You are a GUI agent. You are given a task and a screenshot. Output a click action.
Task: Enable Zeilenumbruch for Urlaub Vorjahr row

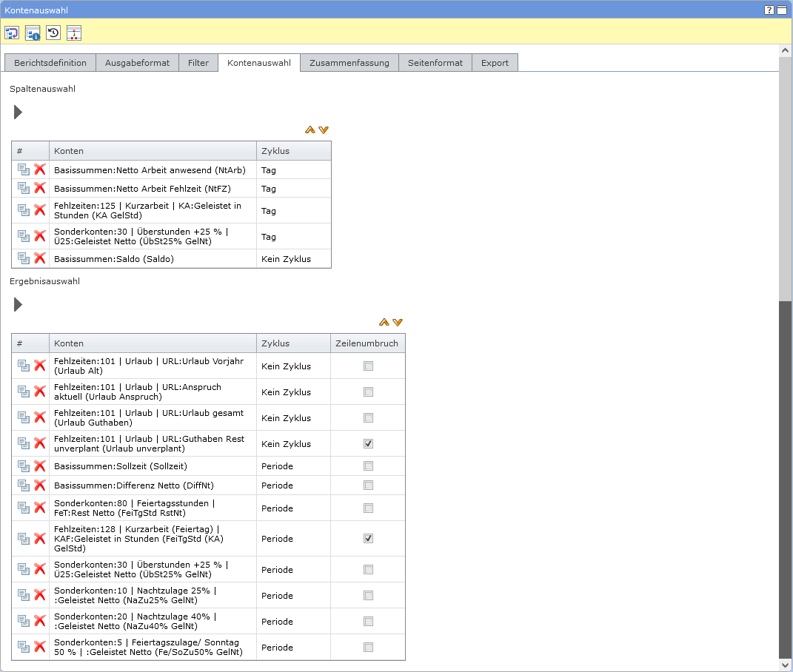368,366
